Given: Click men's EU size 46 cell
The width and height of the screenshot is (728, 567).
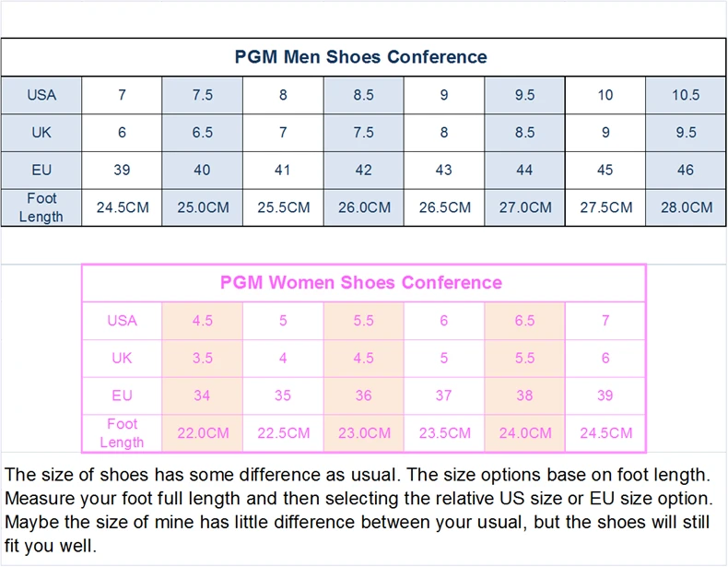Looking at the screenshot, I should point(686,170).
